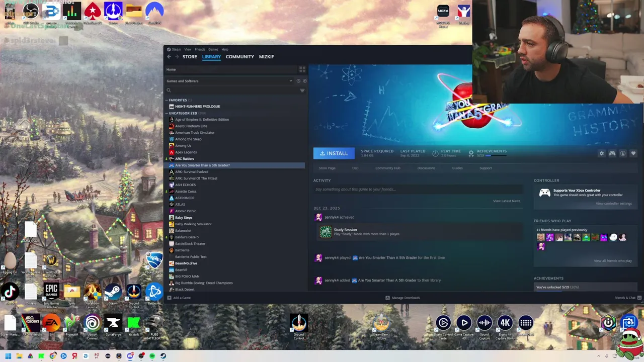Open the game's settings gear icon
This screenshot has width=644, height=362.
[601, 153]
